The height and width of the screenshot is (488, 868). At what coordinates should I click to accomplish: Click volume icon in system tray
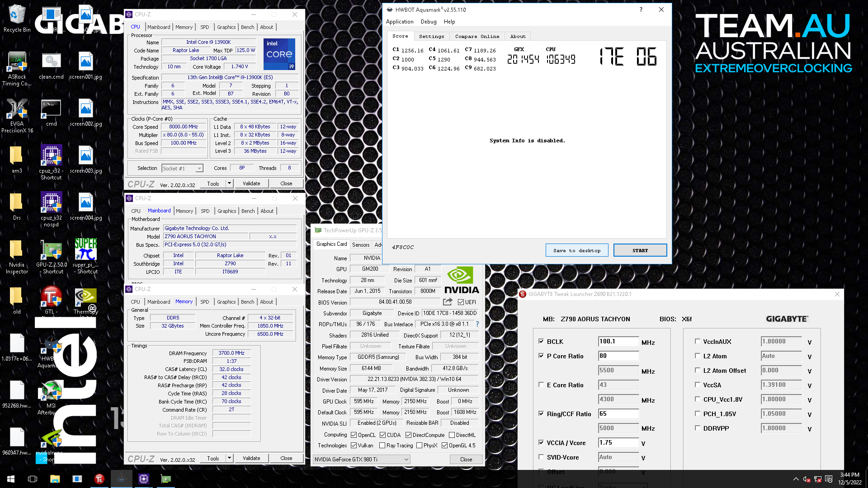point(807,479)
